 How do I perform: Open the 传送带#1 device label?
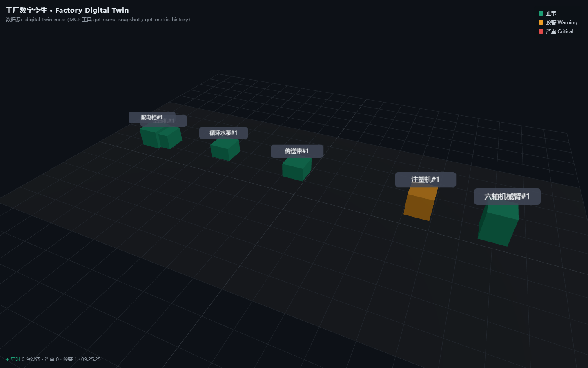pos(297,151)
